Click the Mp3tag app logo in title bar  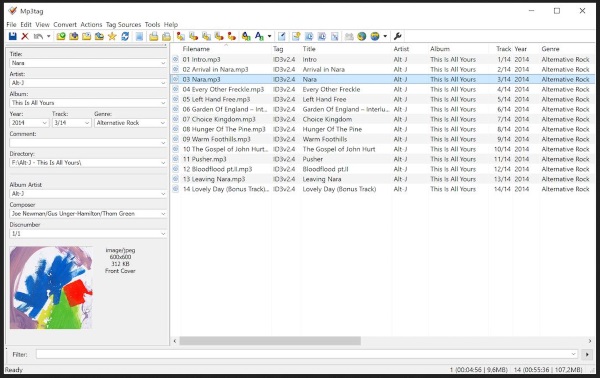(12, 11)
